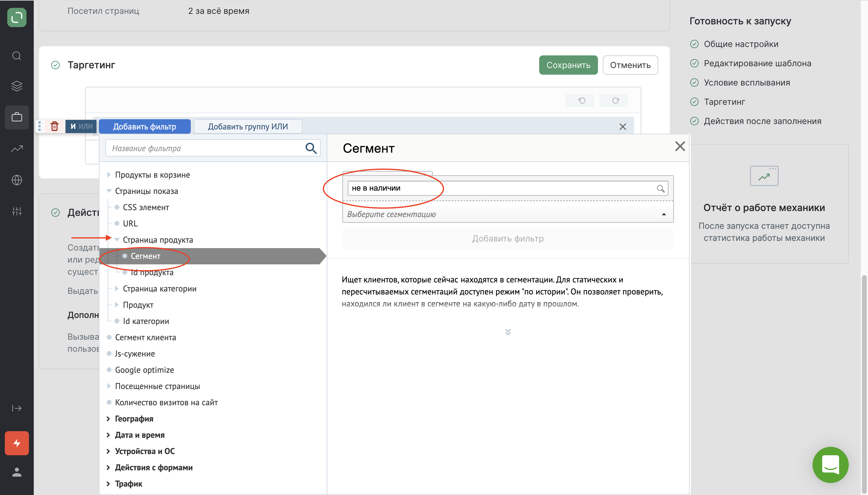Select the Google optimize filter
This screenshot has width=868, height=495.
(x=144, y=370)
